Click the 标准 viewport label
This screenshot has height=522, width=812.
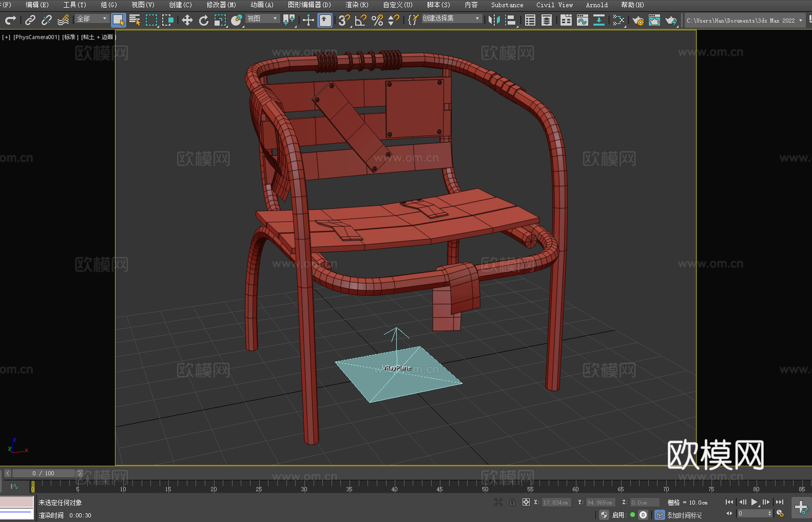(70, 37)
